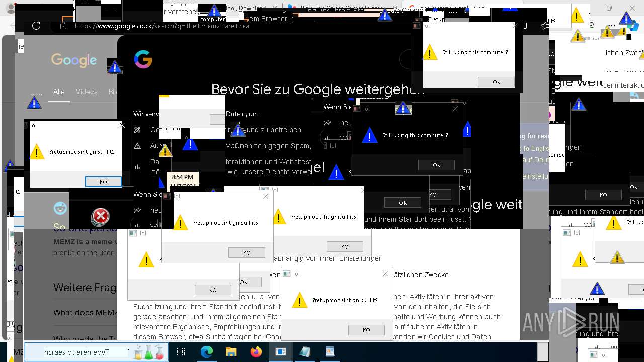Viewport: 644px width, 362px height.
Task: Click the 'Weitere Frag' section heading
Action: pos(85,288)
